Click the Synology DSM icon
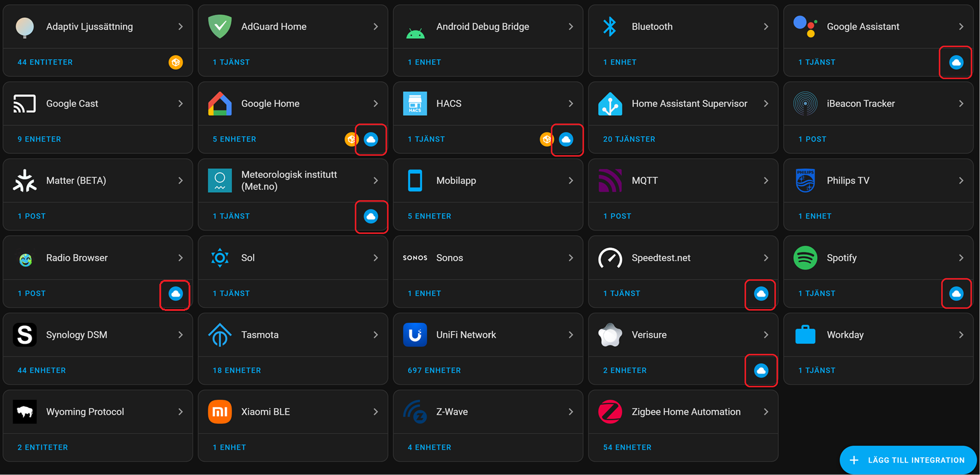The width and height of the screenshot is (980, 475). click(x=24, y=335)
